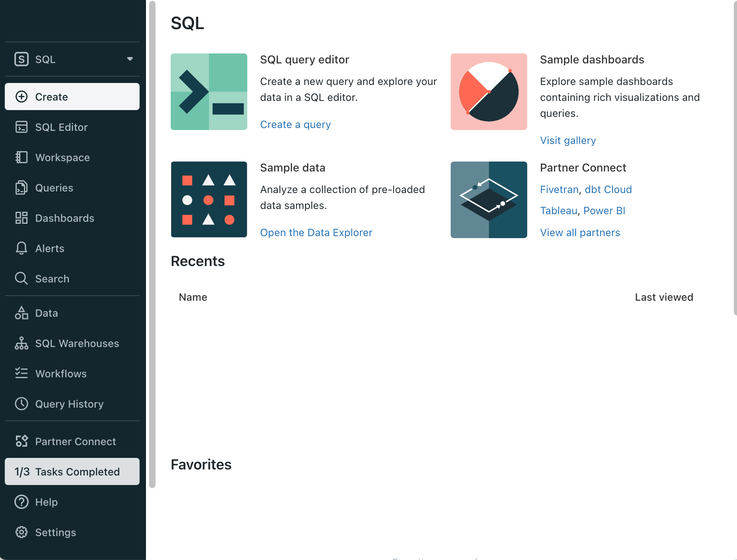Expand the SQL persona switcher dropdown

130,59
